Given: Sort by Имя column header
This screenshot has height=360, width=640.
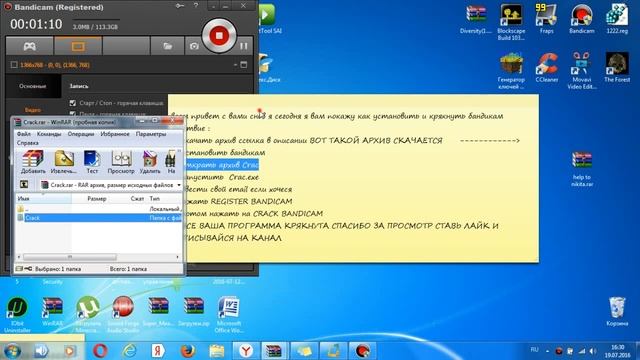Looking at the screenshot, I should coord(44,198).
